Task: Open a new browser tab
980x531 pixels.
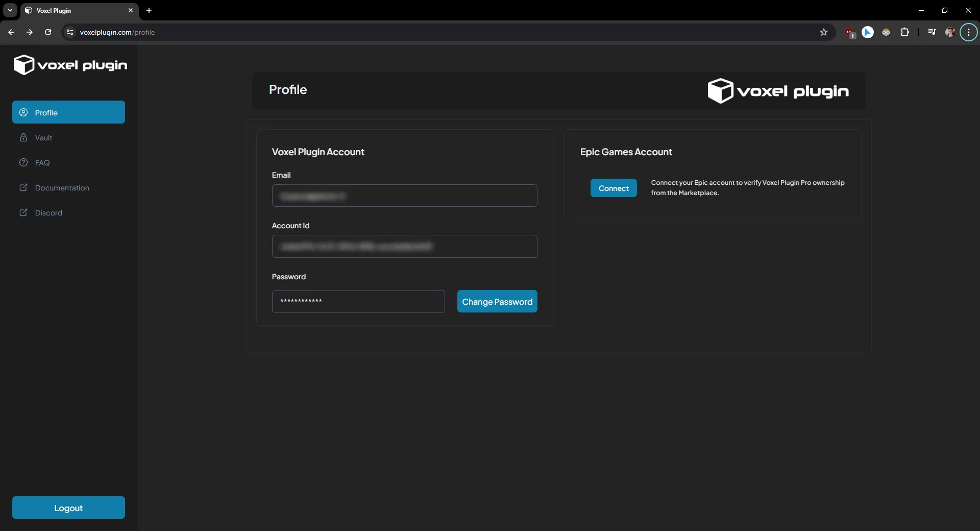Action: click(x=149, y=10)
